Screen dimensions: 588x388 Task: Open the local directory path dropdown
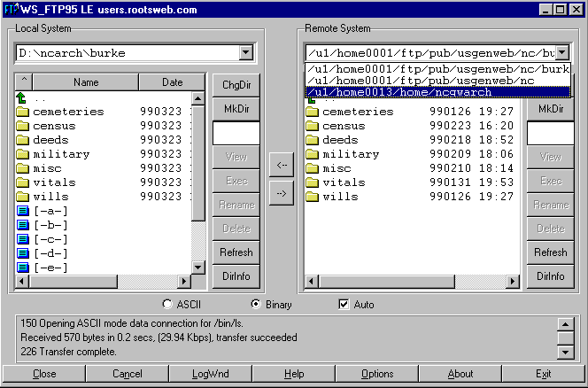[245, 53]
